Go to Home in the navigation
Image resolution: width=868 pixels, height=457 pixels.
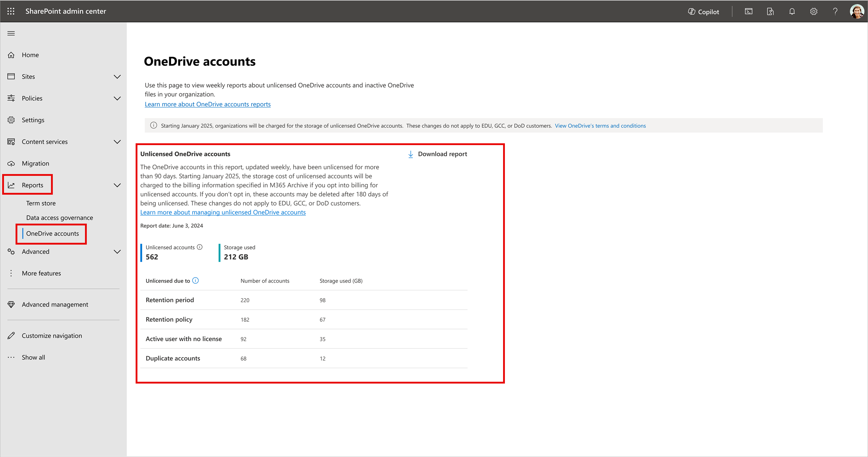click(30, 55)
